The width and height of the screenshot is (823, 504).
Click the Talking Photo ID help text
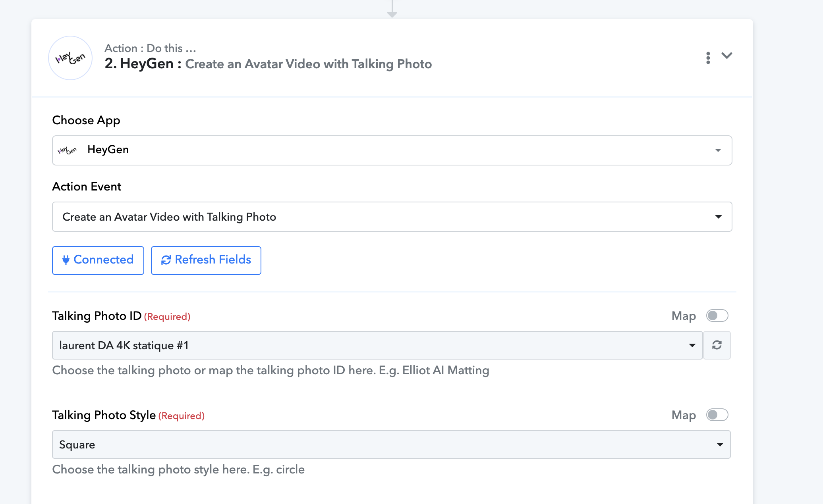(271, 370)
